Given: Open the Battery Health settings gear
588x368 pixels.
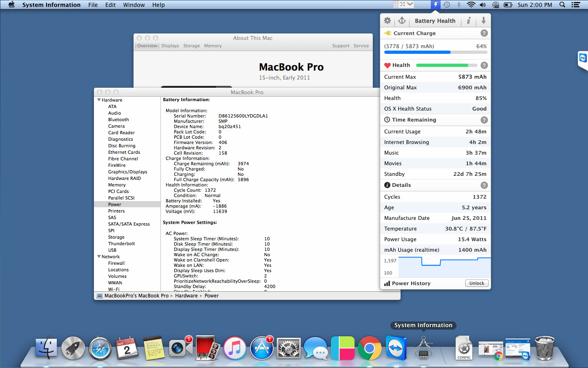Looking at the screenshot, I should click(388, 20).
